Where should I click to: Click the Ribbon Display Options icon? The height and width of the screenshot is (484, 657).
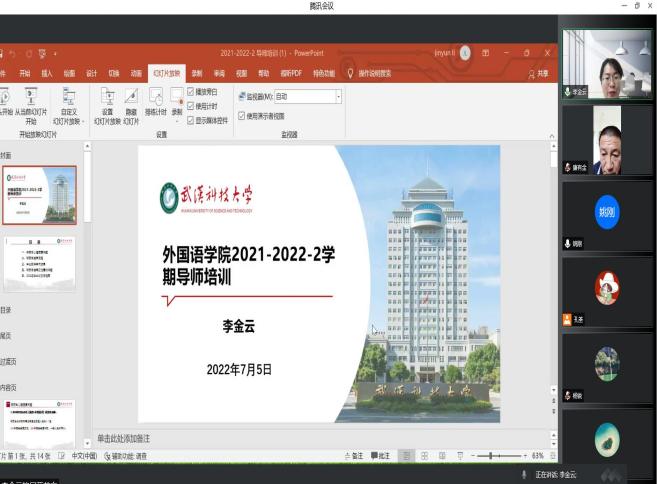point(485,53)
